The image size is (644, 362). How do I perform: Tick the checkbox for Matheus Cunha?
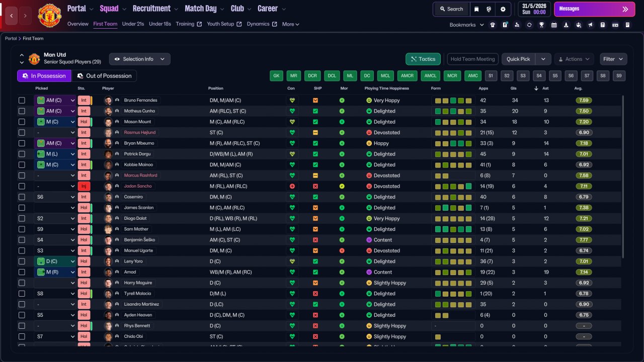(22, 111)
